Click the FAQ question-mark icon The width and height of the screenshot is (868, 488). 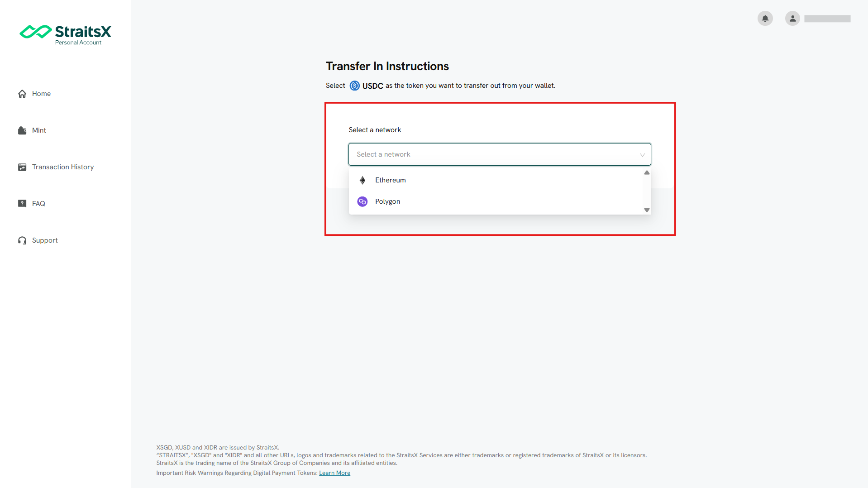pyautogui.click(x=22, y=204)
